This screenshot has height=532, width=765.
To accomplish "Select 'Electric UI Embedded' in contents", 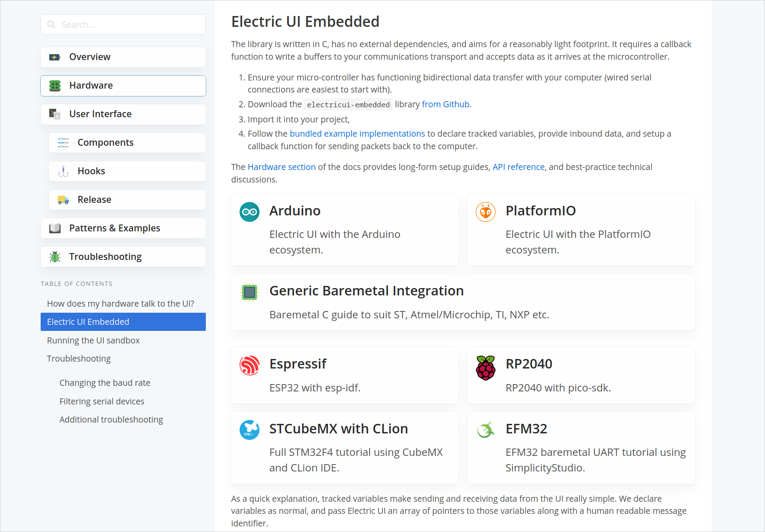I will point(123,322).
